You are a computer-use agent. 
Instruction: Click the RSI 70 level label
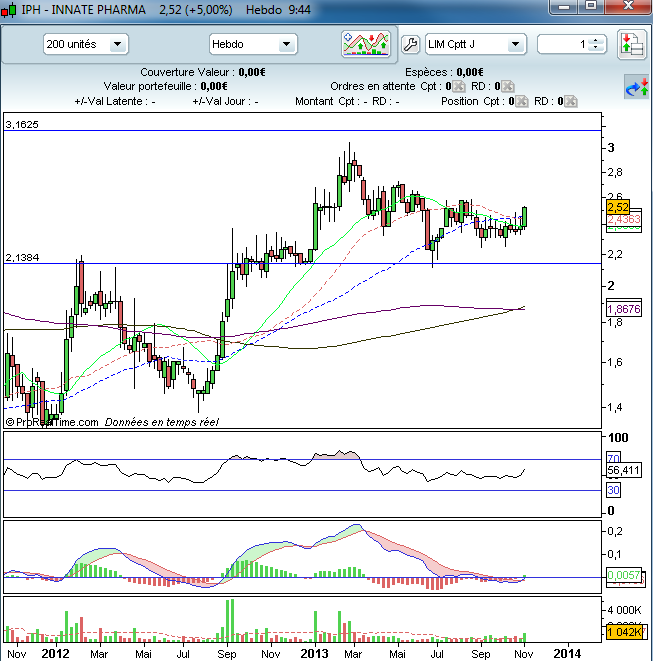click(x=613, y=457)
